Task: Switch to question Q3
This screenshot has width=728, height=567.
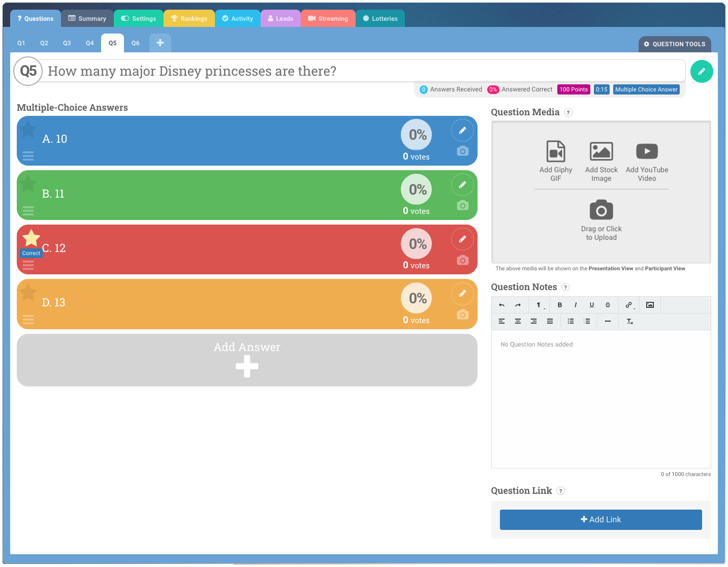Action: (x=67, y=43)
